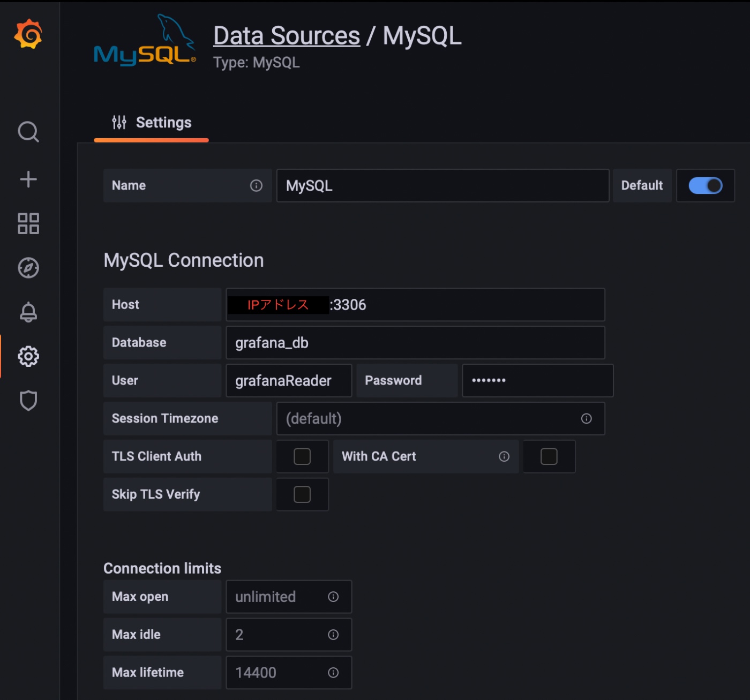The width and height of the screenshot is (750, 700).
Task: Click the Max lifetime 14400 field
Action: tap(289, 673)
